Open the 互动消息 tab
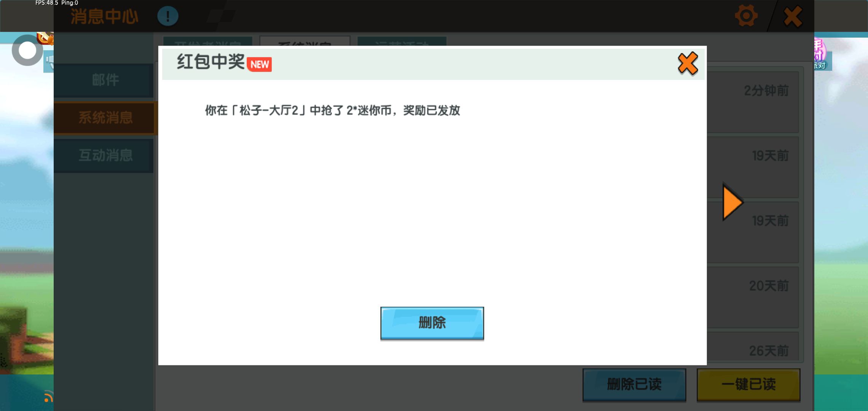This screenshot has height=411, width=868. (105, 155)
